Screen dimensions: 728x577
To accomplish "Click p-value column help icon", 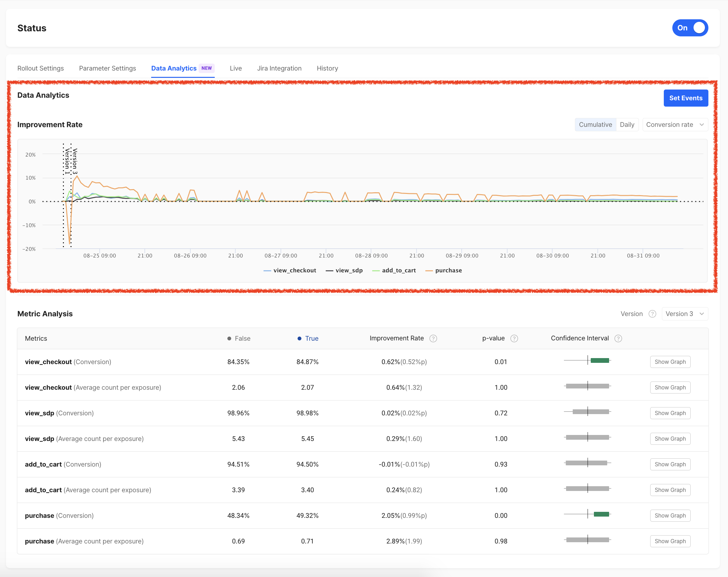I will point(514,338).
